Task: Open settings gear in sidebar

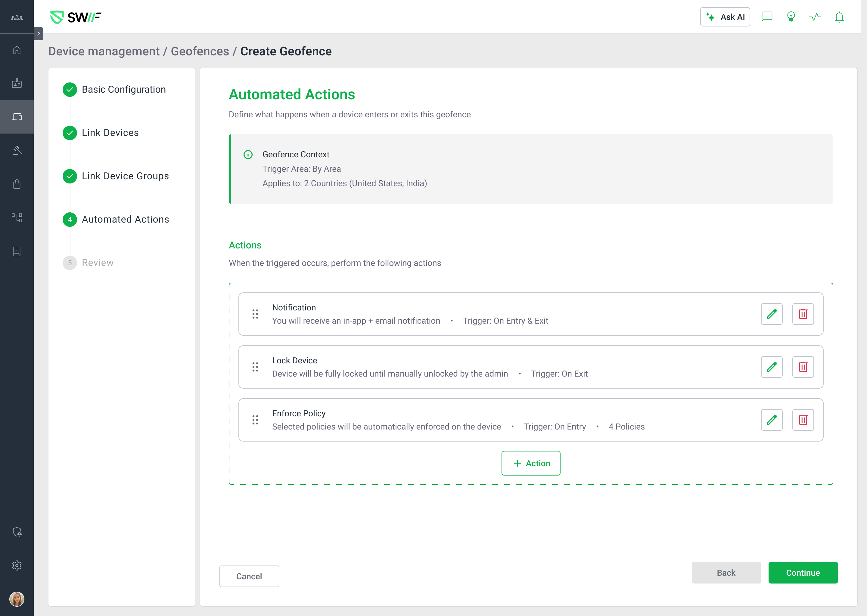Action: 17,565
